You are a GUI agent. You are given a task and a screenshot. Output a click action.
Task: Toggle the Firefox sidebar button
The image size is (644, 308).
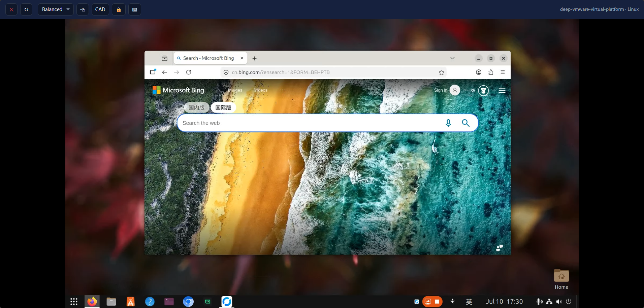tap(153, 72)
